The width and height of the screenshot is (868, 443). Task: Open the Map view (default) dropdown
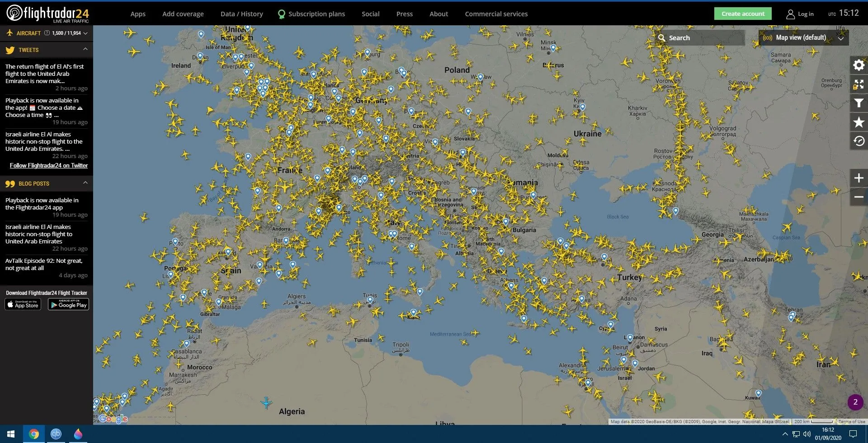pyautogui.click(x=803, y=38)
